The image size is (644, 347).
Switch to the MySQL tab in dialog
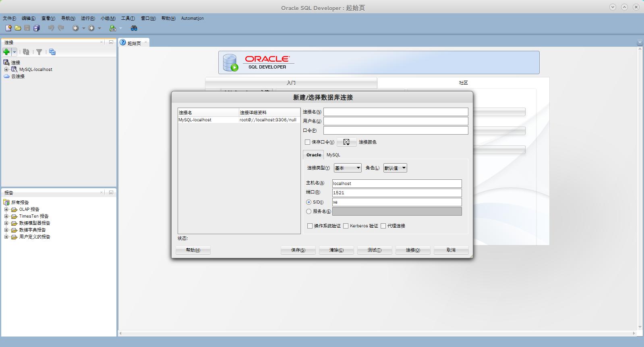coord(333,155)
